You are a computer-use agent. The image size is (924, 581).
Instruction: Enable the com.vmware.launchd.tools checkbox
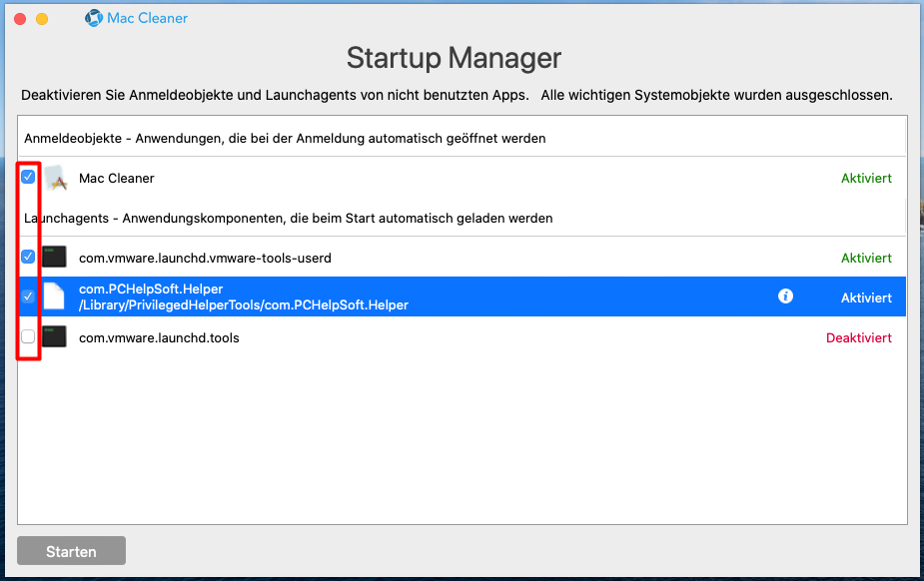[28, 336]
